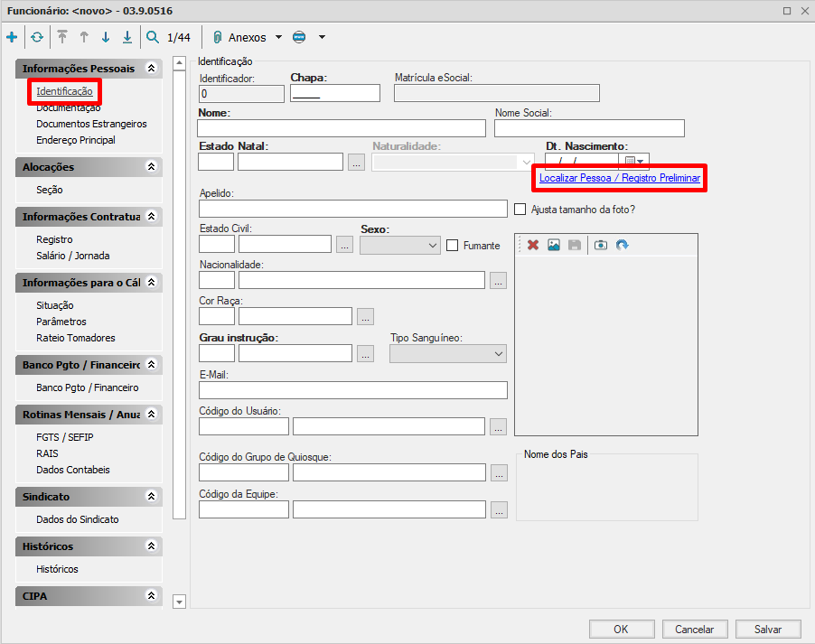Collapse Informações para o Cálculo section

coord(151,282)
